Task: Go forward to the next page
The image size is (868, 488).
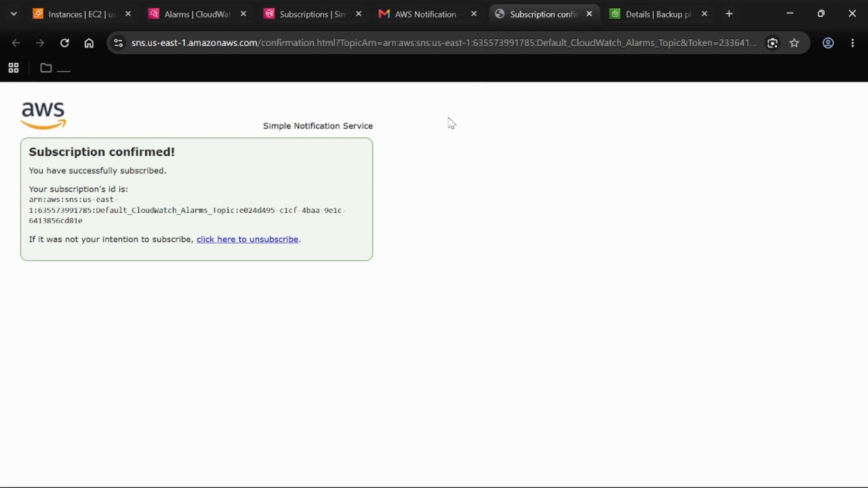Action: click(x=40, y=43)
